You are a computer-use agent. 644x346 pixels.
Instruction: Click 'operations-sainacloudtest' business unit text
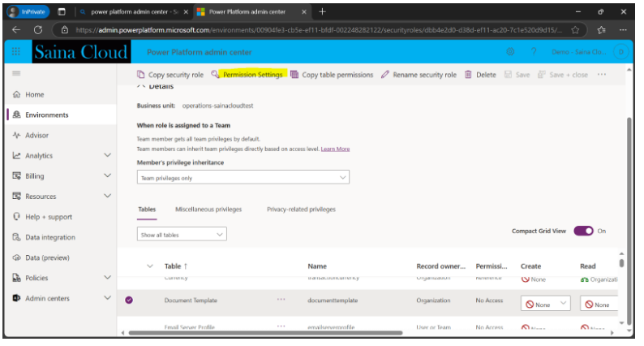tap(217, 106)
